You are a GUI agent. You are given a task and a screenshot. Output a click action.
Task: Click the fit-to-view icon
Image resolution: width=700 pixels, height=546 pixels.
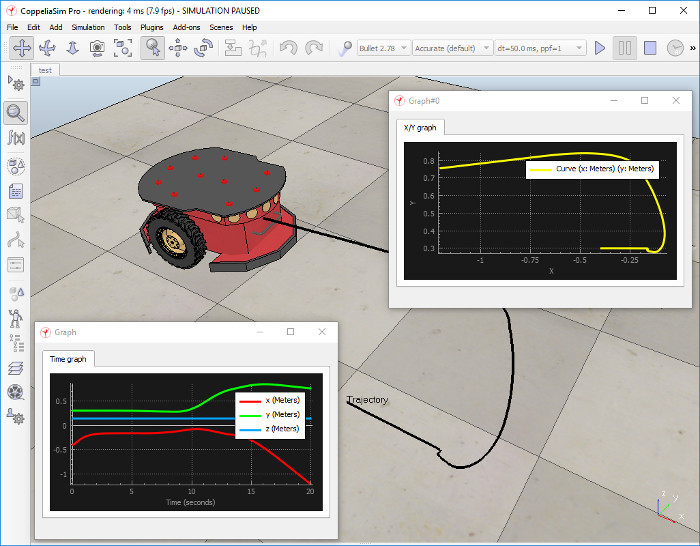[123, 48]
